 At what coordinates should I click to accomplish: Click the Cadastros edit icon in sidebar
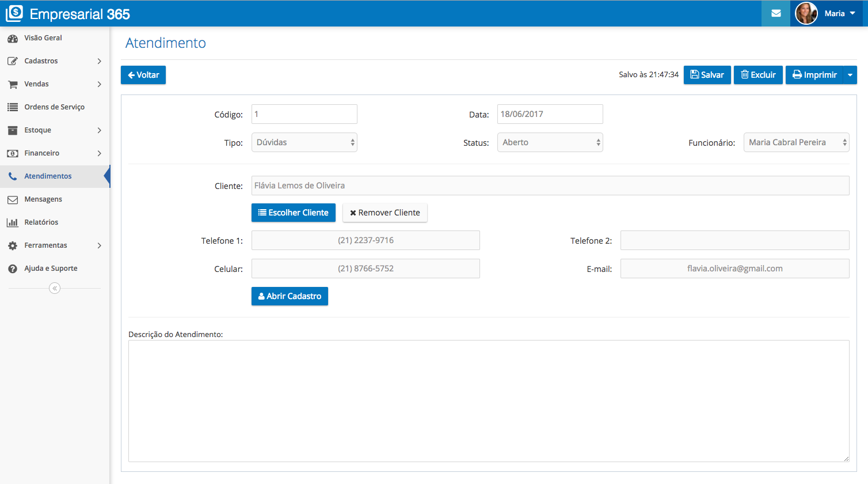13,61
